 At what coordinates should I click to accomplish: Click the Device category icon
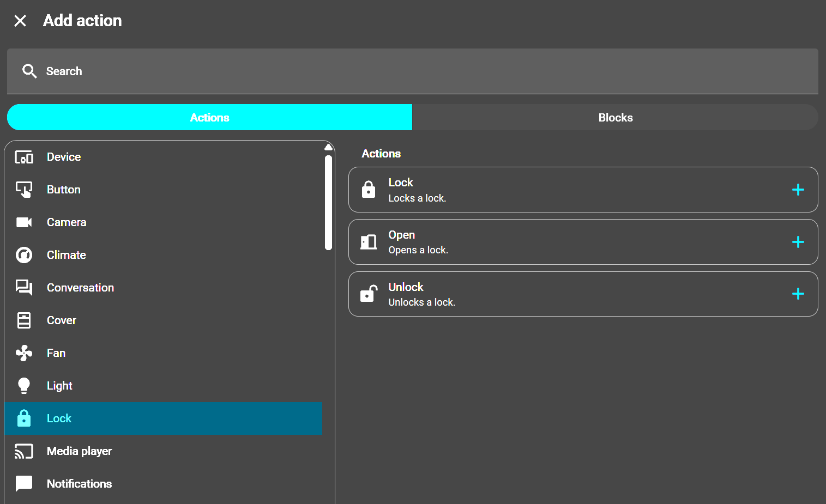(x=24, y=157)
